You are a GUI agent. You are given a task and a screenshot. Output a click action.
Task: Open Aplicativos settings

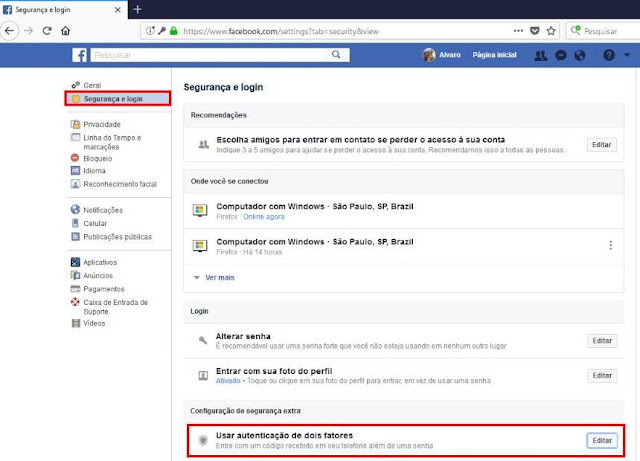click(100, 262)
